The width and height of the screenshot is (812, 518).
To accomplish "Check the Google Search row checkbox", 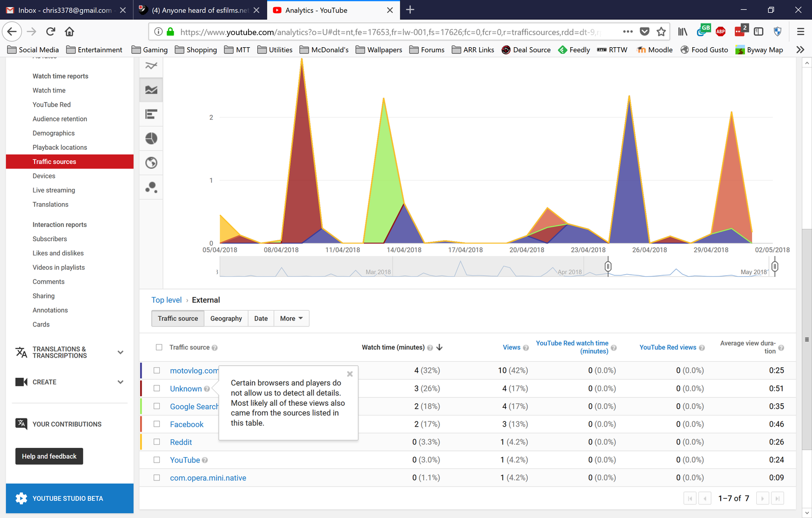I will click(157, 406).
